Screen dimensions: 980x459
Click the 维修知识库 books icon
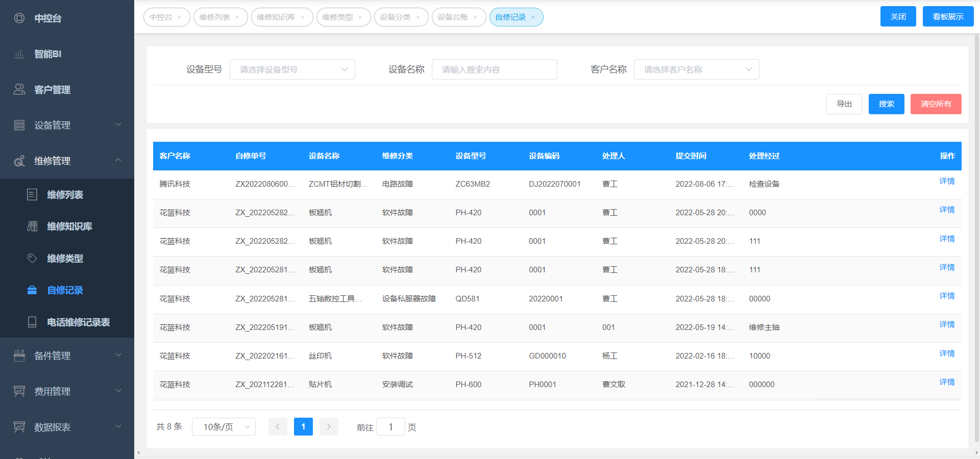pyautogui.click(x=32, y=226)
